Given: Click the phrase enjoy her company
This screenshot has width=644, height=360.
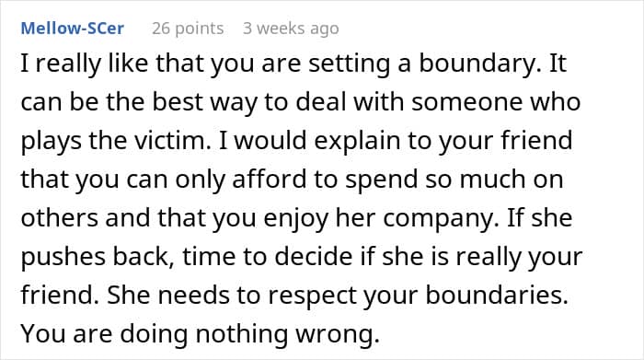Looking at the screenshot, I should pyautogui.click(x=377, y=218).
